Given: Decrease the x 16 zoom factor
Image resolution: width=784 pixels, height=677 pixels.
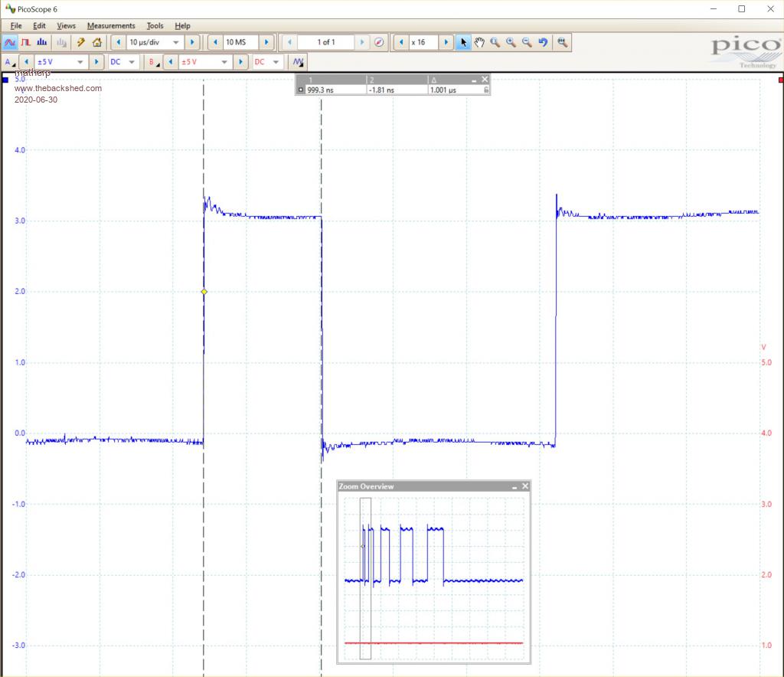Looking at the screenshot, I should click(401, 42).
